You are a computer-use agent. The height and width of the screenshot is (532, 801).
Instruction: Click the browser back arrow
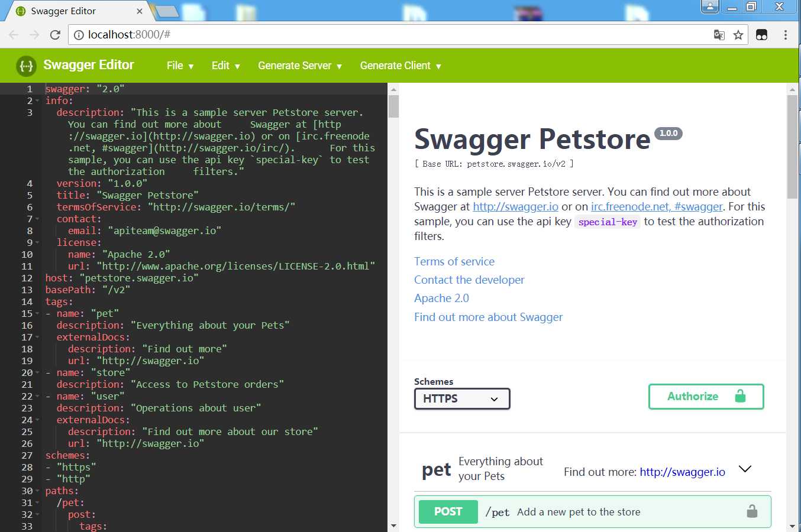[14, 35]
